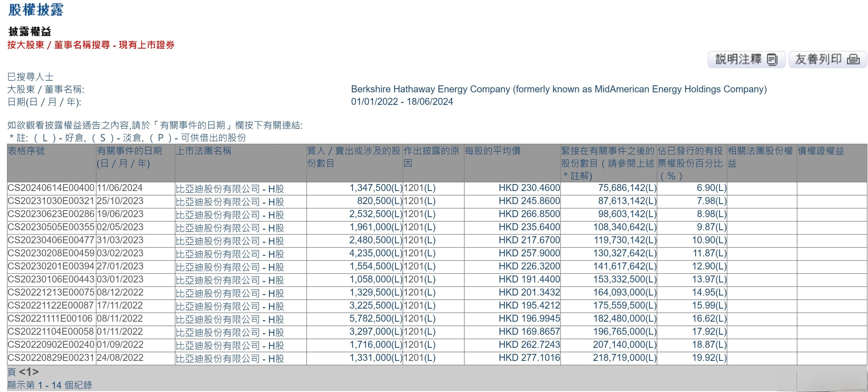This screenshot has height=392, width=868.
Task: Click percentage value 10.90(L)
Action: 709,240
